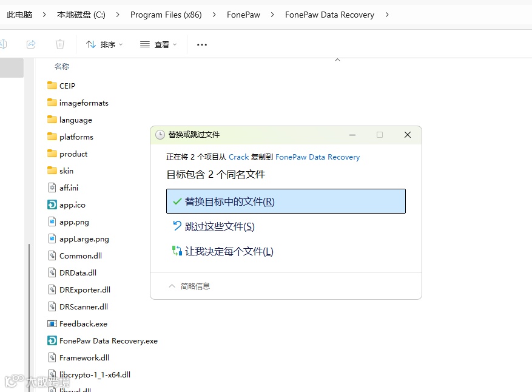Choose 替换目标中的文件(R) option
Viewport: 532px width, 392px height.
(286, 201)
